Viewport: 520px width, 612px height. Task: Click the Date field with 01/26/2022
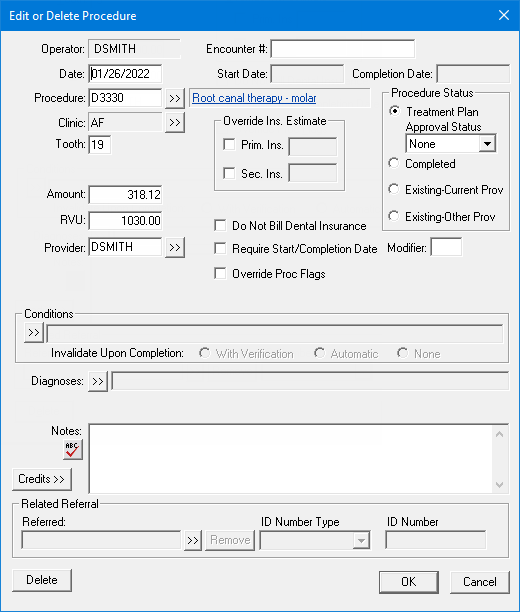[125, 74]
